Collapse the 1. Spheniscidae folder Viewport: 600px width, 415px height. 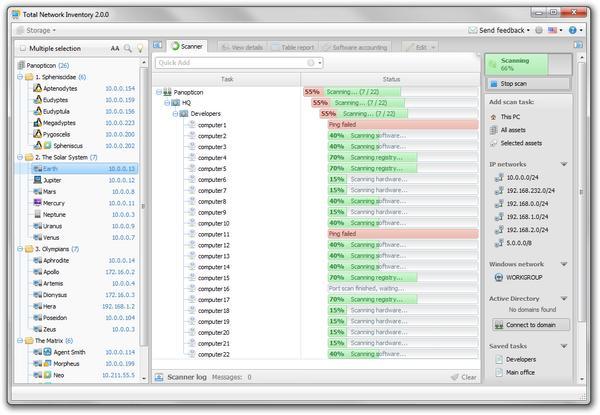[x=20, y=77]
